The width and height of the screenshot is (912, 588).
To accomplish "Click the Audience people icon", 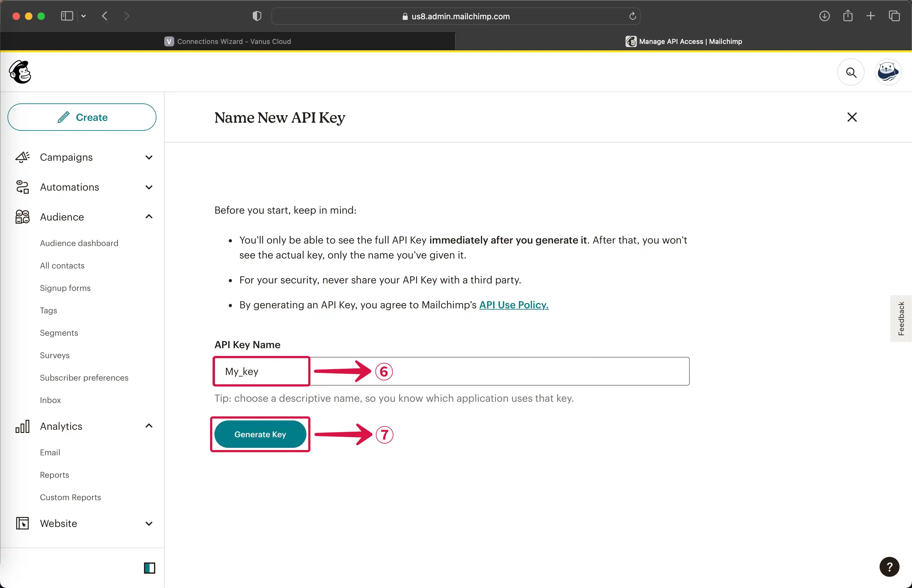I will 22,217.
